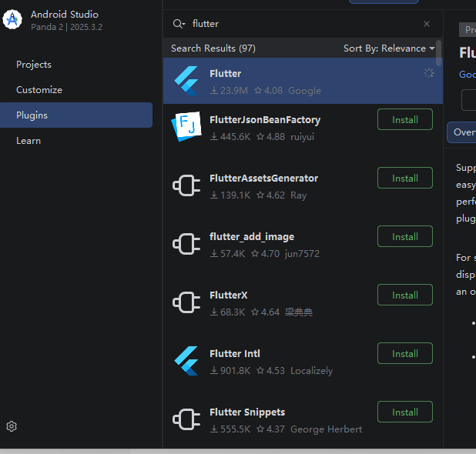Install FlutterX plugin
Screen dimensions: 476x454
click(x=405, y=295)
